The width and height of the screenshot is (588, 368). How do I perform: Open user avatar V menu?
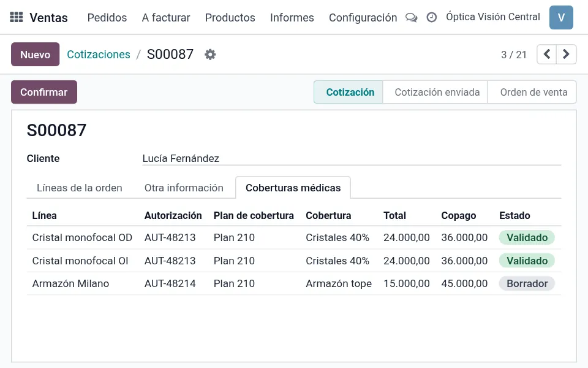561,17
